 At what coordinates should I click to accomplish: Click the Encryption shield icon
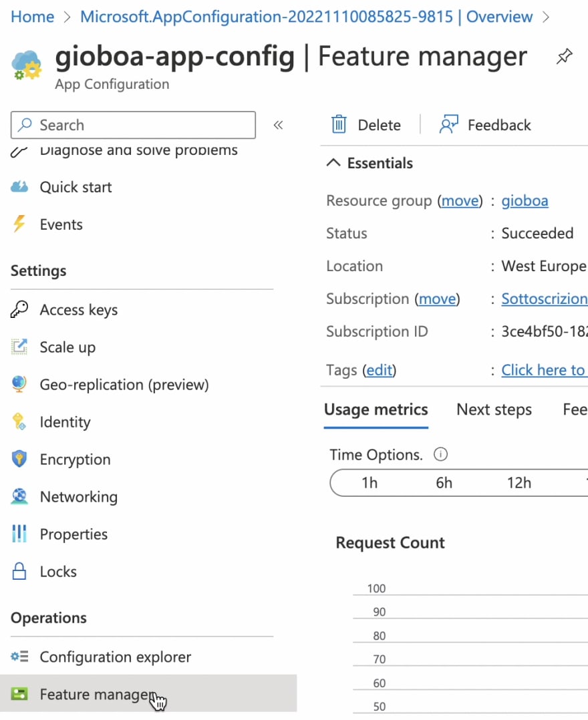tap(19, 459)
